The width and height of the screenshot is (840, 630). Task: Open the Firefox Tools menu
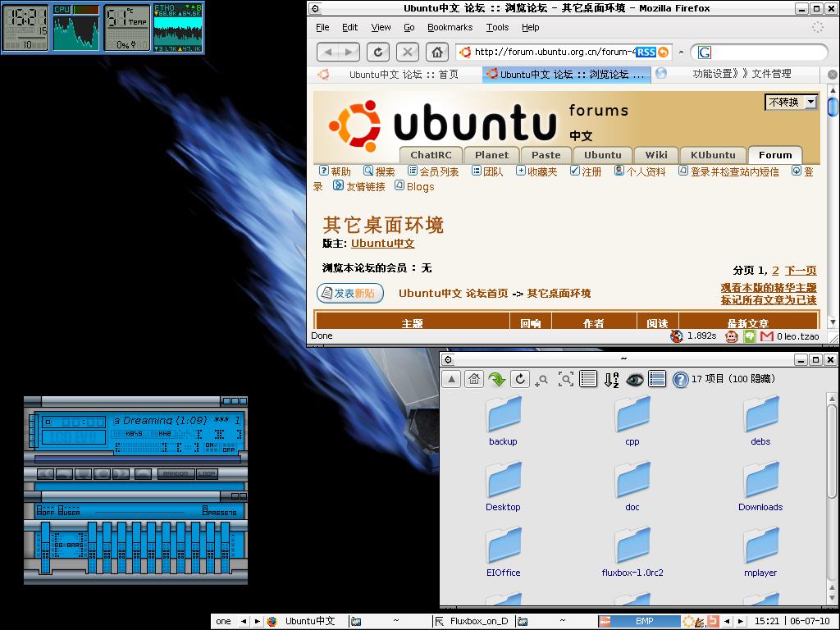(497, 27)
